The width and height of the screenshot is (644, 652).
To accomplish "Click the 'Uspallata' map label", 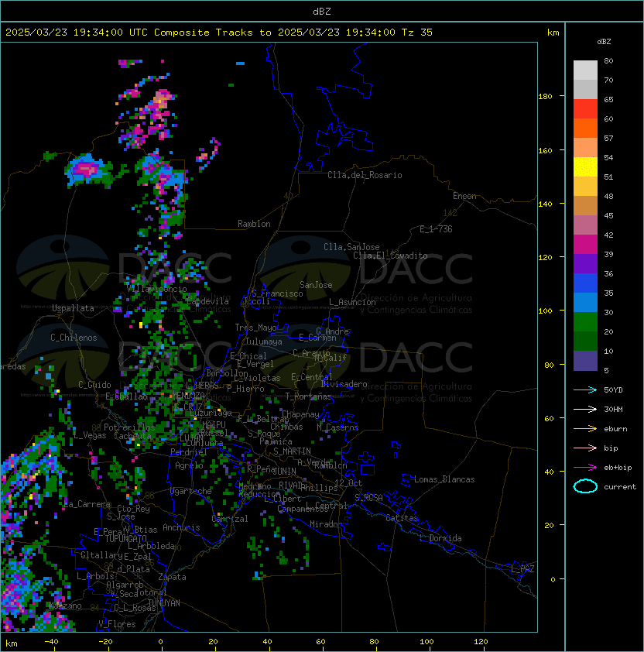I will tap(73, 308).
